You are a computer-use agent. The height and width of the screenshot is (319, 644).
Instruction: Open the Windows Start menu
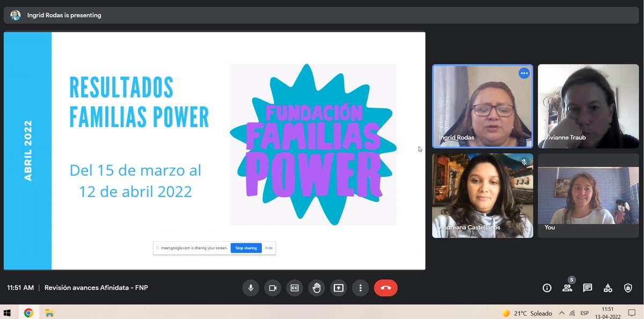pyautogui.click(x=8, y=313)
